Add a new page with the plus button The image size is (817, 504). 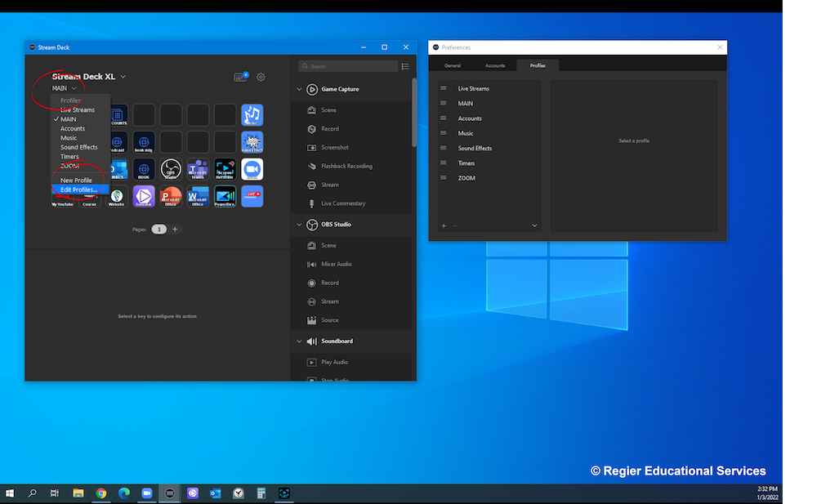[175, 230]
